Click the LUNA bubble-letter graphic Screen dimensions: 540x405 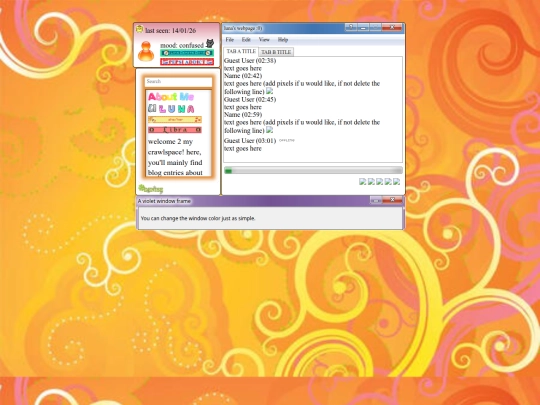171,109
